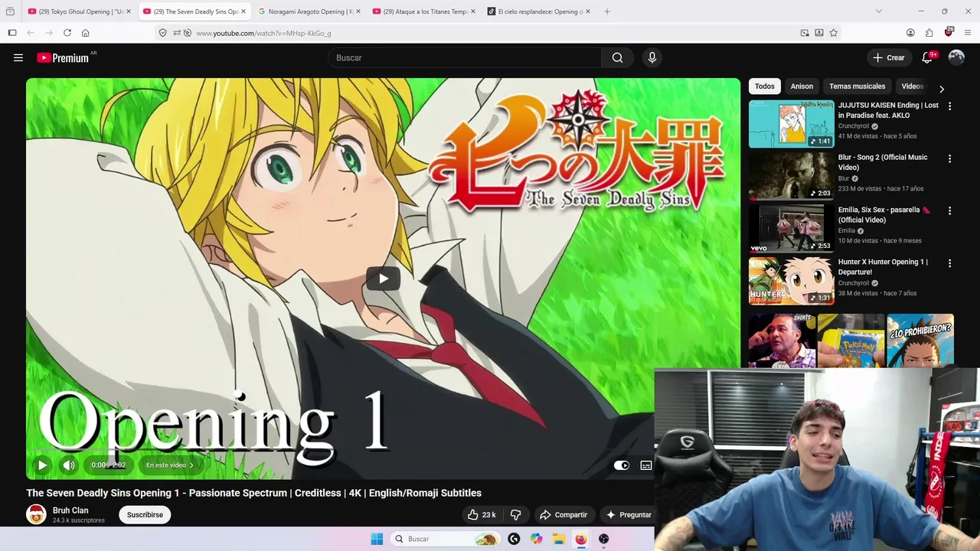List all tabs with the chevron dropdown
The image size is (980, 551).
[878, 11]
